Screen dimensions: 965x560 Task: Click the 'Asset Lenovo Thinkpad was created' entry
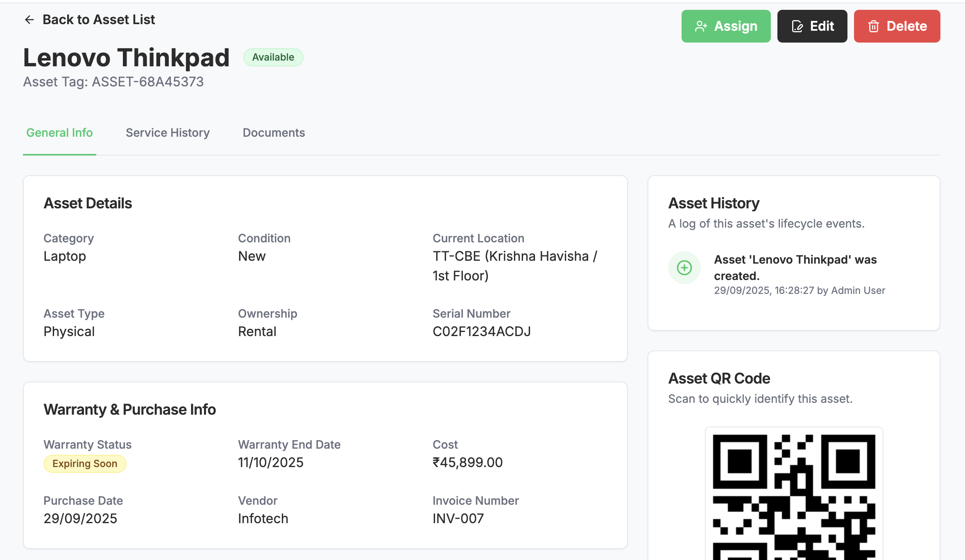(x=795, y=268)
